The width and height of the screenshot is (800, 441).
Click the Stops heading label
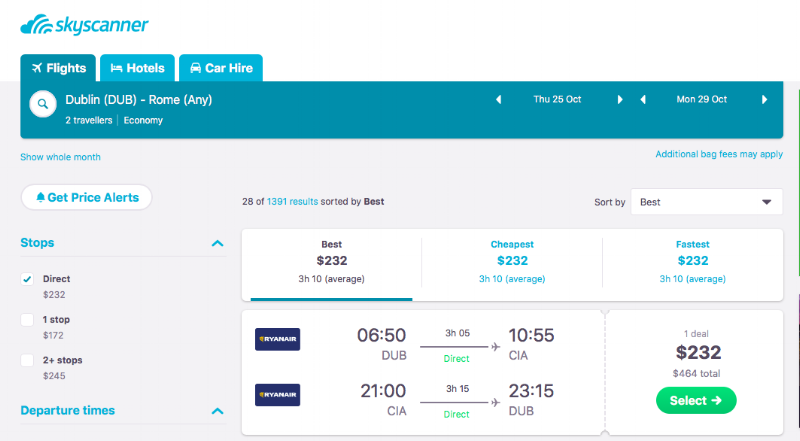(37, 243)
